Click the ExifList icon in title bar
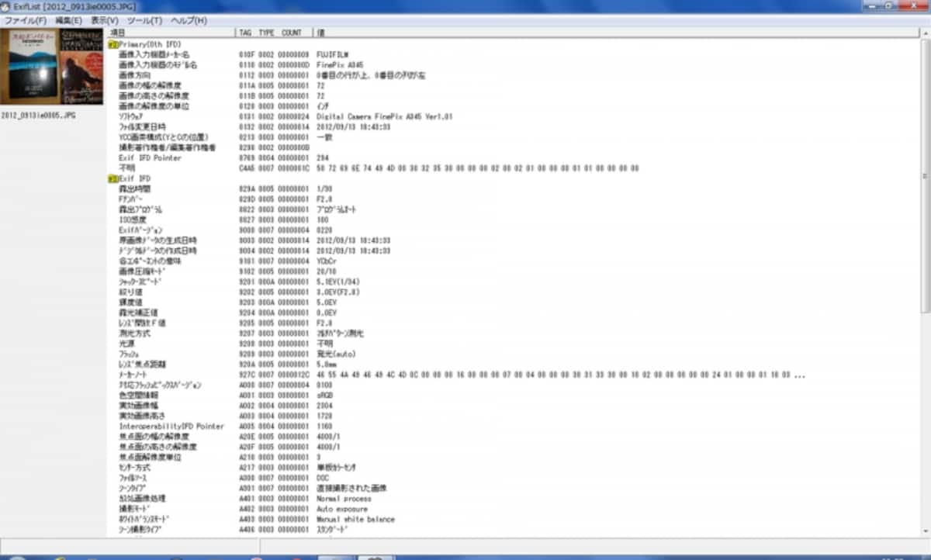Image resolution: width=931 pixels, height=560 pixels. click(6, 6)
